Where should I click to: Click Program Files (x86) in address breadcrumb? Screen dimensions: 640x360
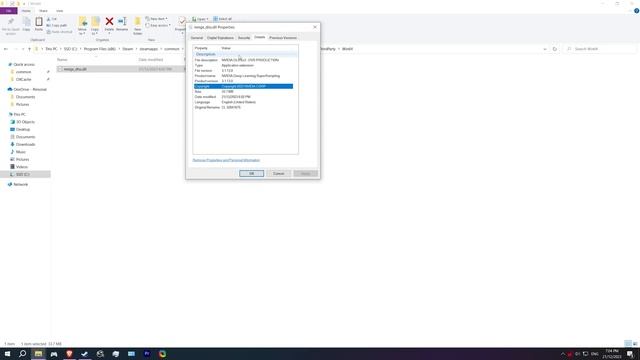(100, 49)
